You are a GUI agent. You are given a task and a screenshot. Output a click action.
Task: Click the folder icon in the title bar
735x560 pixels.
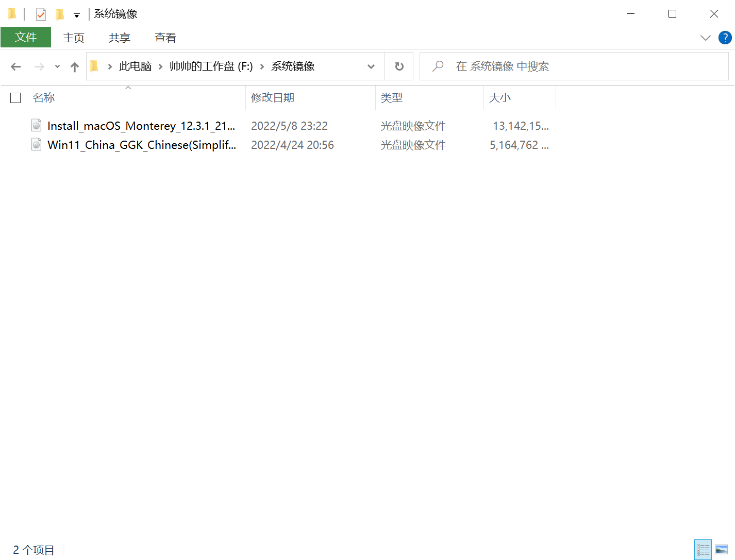coord(12,14)
